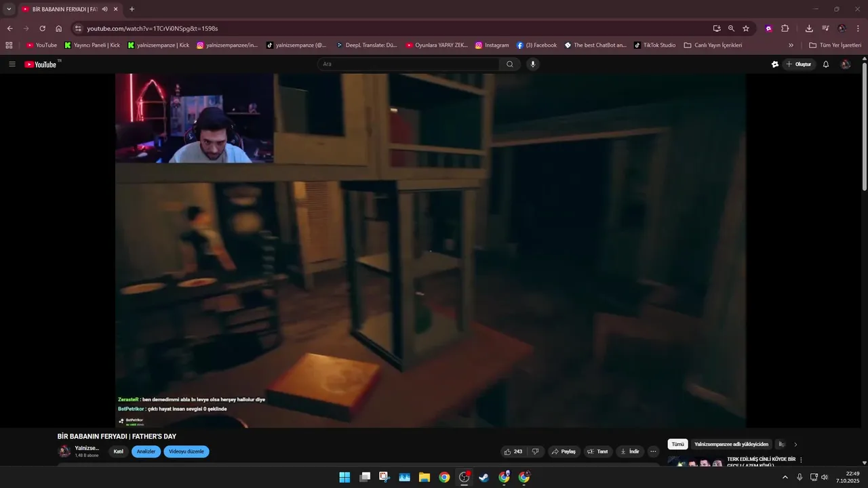
Task: Click the Tanıt promote button
Action: point(598,451)
